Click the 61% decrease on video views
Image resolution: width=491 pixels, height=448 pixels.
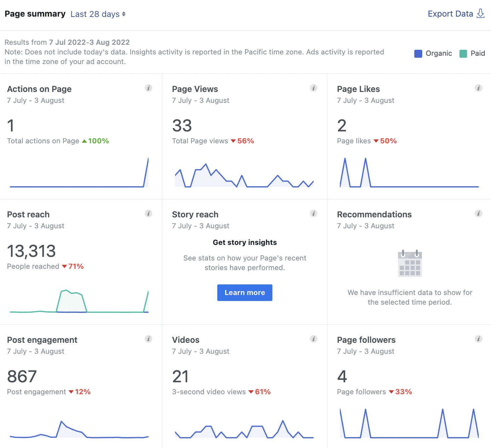pyautogui.click(x=260, y=392)
